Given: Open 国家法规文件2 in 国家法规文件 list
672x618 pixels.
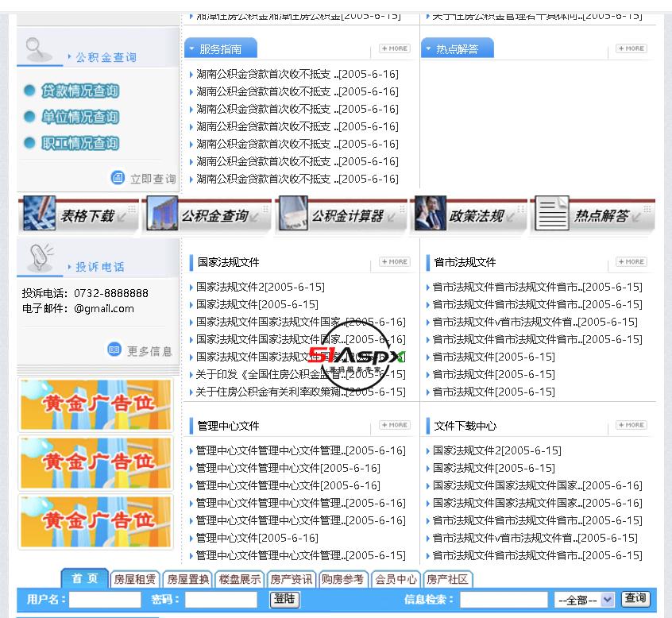Looking at the screenshot, I should (x=261, y=287).
